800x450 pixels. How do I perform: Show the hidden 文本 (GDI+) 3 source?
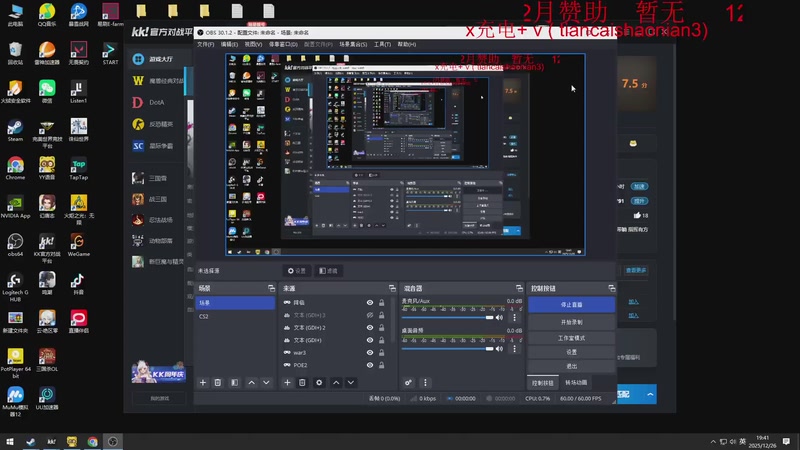tap(370, 315)
